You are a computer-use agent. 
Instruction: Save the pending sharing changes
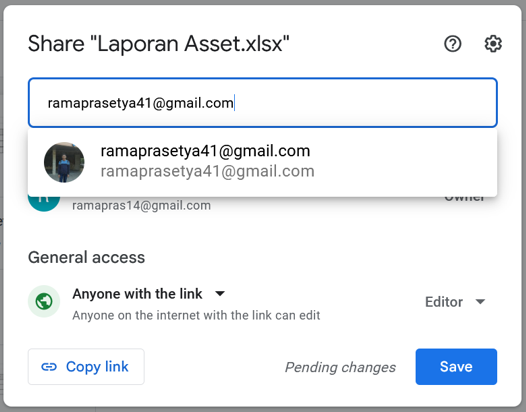(x=456, y=366)
